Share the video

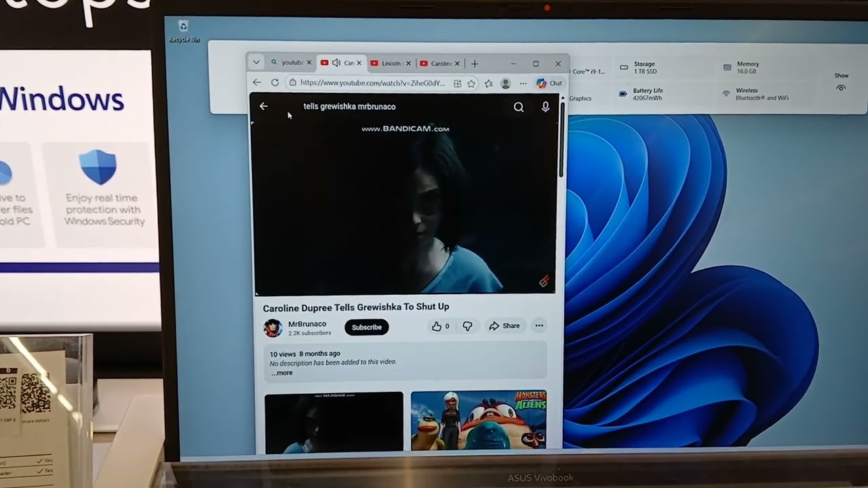point(505,326)
